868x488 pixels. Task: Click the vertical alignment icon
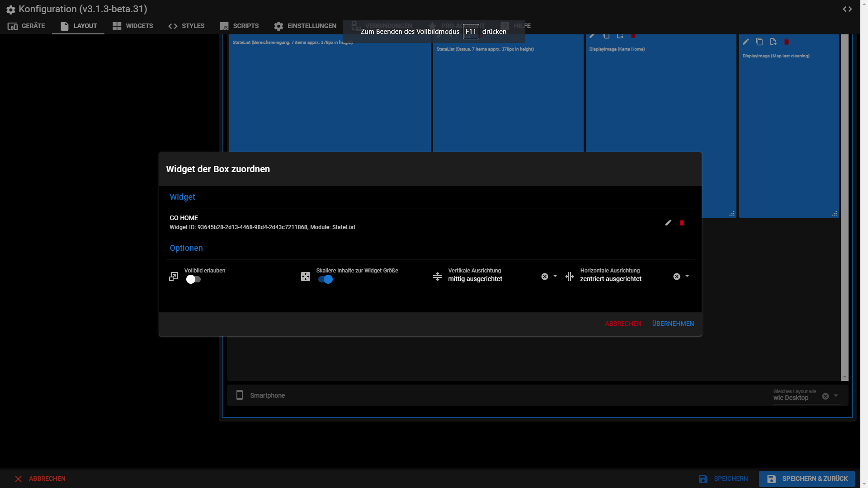click(438, 276)
